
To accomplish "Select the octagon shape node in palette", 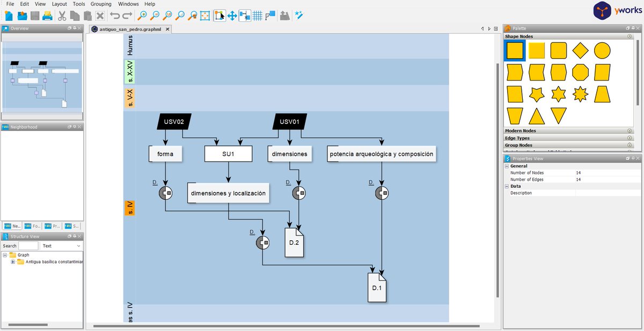I will tap(581, 72).
